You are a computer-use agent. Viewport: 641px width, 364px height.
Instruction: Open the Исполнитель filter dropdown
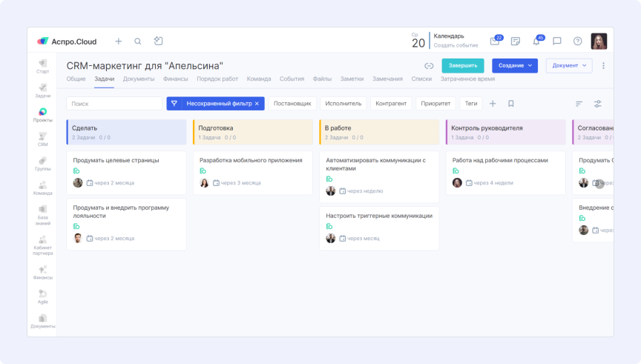pyautogui.click(x=343, y=104)
